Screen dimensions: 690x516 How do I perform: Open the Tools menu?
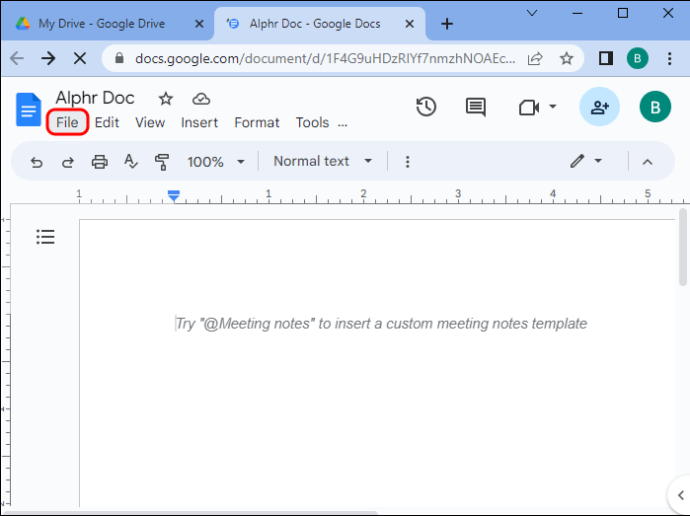pos(312,122)
